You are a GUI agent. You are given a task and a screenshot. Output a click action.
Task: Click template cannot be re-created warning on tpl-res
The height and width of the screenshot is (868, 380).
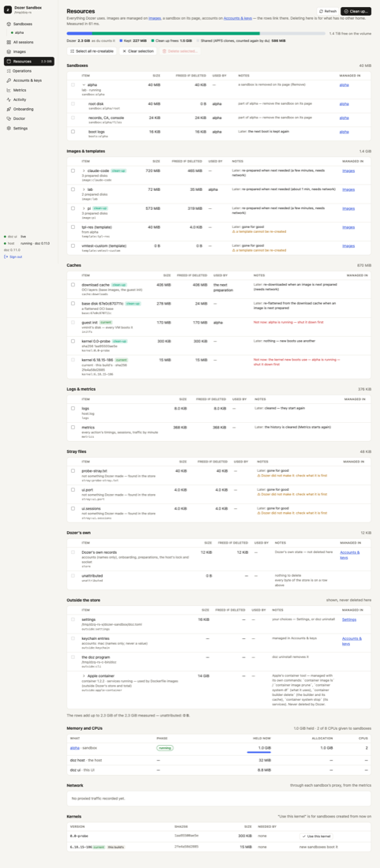(261, 231)
